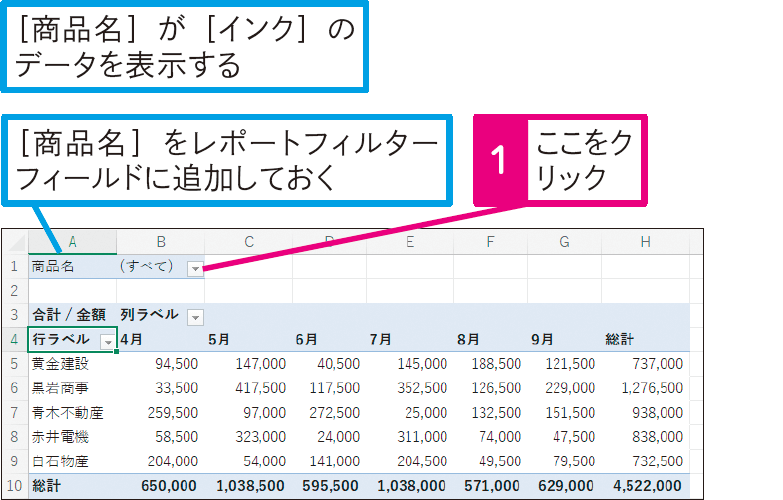Select row 10 header
Screen dimensions: 783x500
[x=14, y=486]
